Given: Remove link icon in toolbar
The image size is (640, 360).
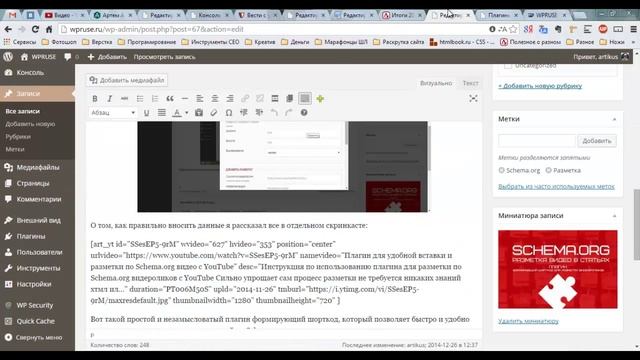Looking at the screenshot, I should (260, 99).
